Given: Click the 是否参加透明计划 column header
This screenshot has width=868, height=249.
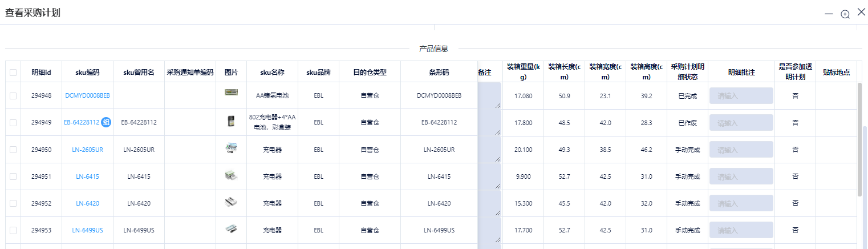Looking at the screenshot, I should coord(795,72).
